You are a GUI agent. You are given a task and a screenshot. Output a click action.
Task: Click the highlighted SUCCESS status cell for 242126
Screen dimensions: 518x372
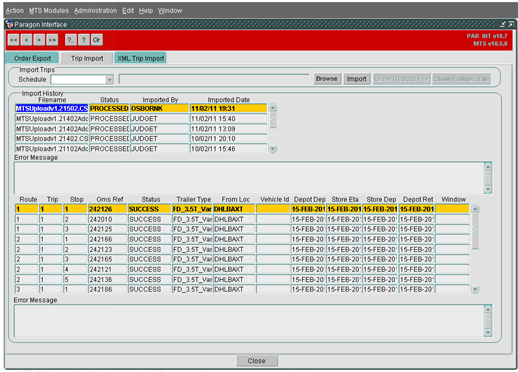(150, 209)
